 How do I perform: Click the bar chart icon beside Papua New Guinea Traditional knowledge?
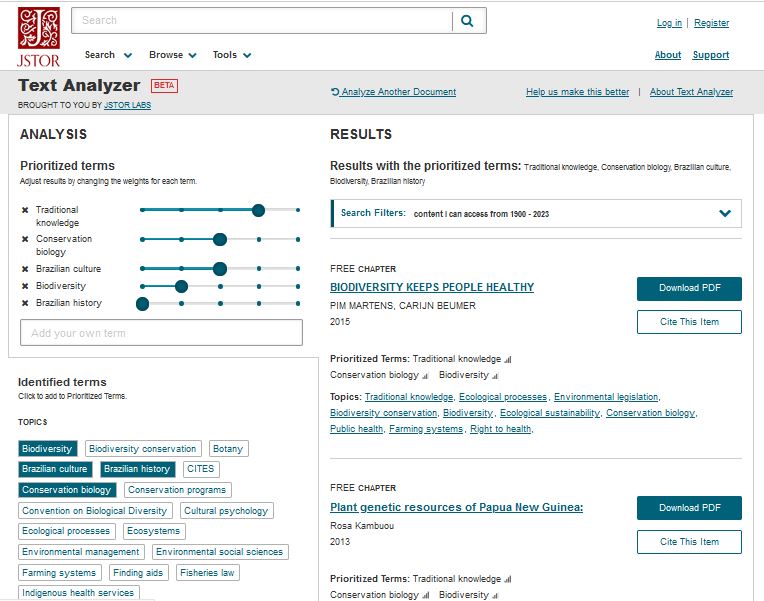pyautogui.click(x=508, y=580)
